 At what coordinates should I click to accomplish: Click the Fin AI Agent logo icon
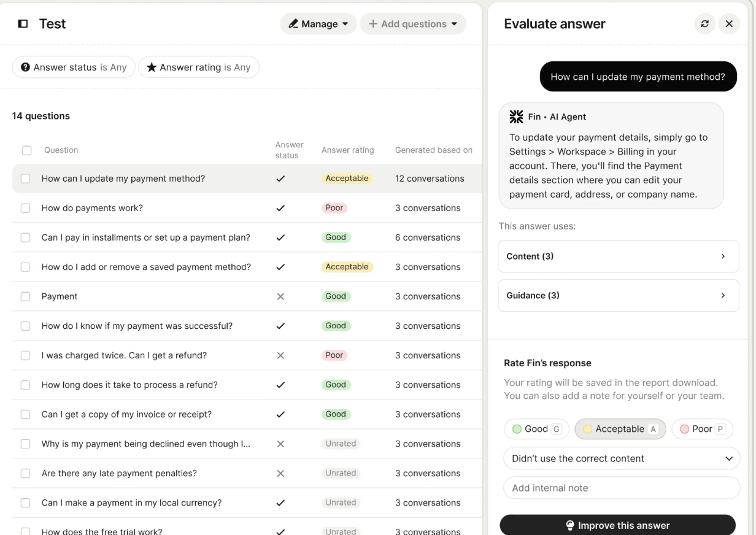point(517,117)
